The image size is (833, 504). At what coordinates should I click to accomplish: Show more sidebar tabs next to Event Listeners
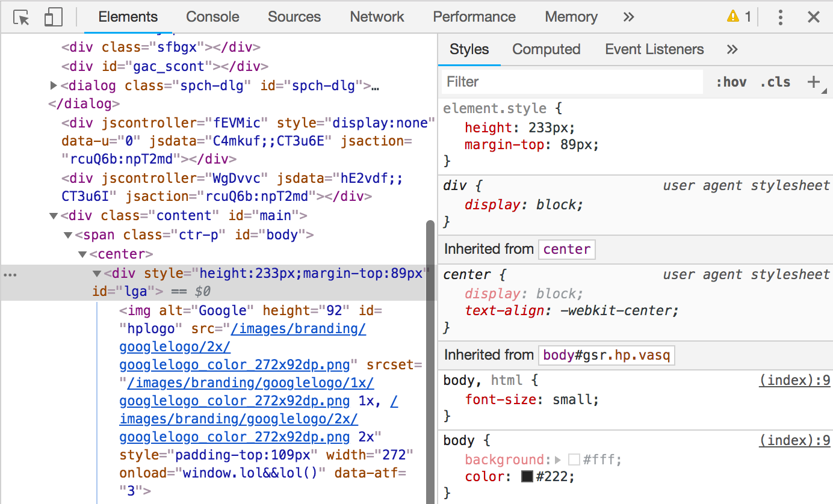click(x=732, y=49)
